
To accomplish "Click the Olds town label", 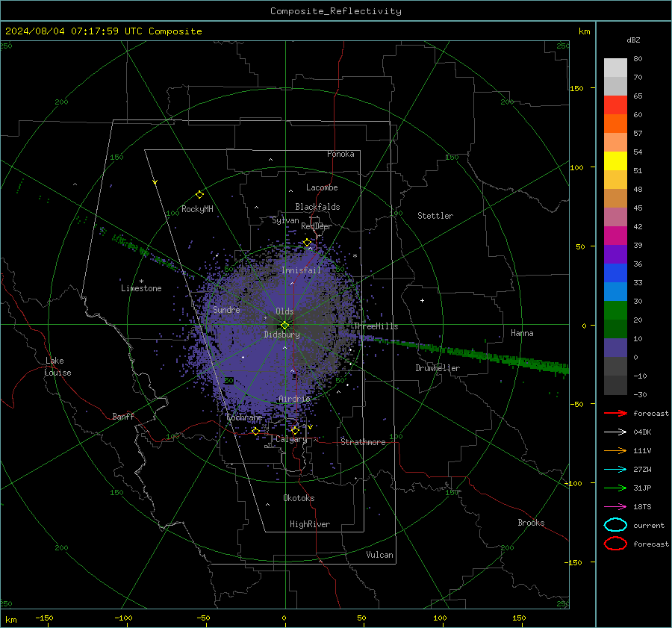I will (x=284, y=311).
